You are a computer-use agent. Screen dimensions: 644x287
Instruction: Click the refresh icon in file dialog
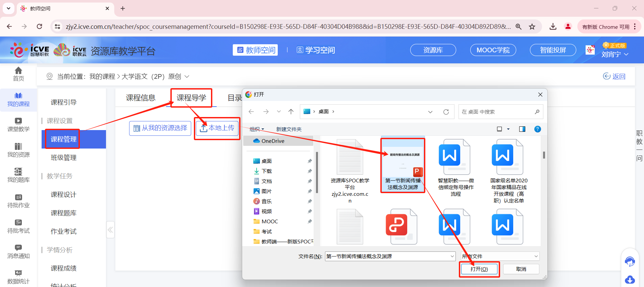pyautogui.click(x=446, y=112)
